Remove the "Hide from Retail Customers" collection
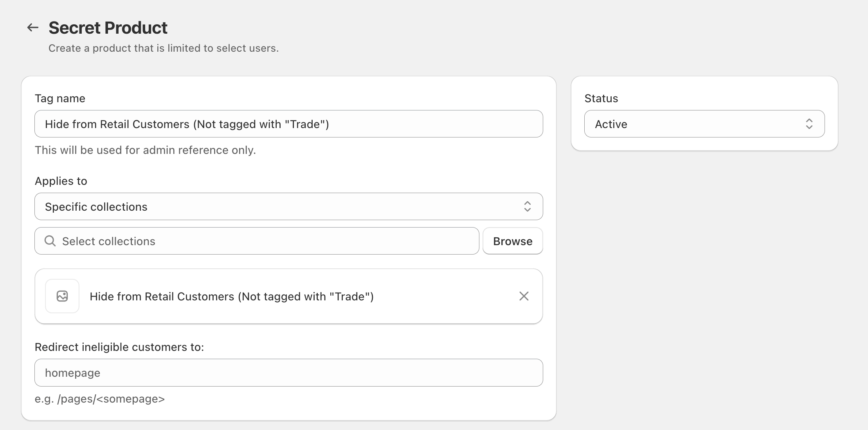Viewport: 868px width, 430px height. click(524, 296)
